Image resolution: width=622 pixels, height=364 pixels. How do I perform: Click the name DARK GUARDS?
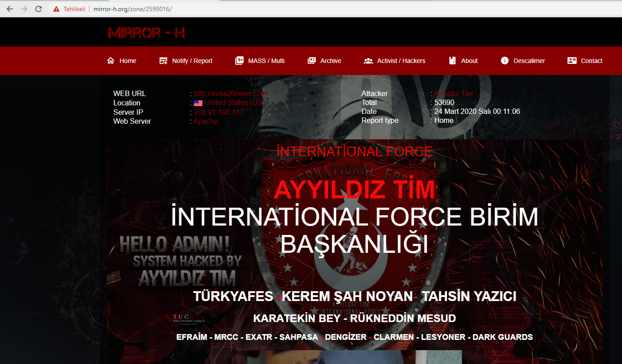tap(503, 337)
